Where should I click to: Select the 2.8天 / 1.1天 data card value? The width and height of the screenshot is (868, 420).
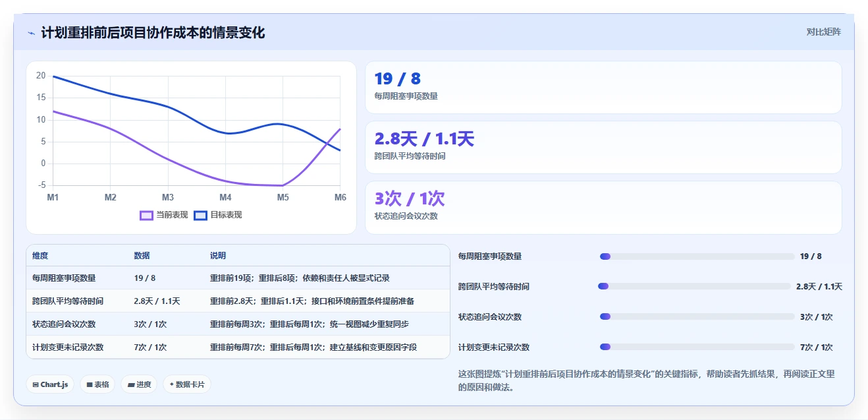pos(424,138)
